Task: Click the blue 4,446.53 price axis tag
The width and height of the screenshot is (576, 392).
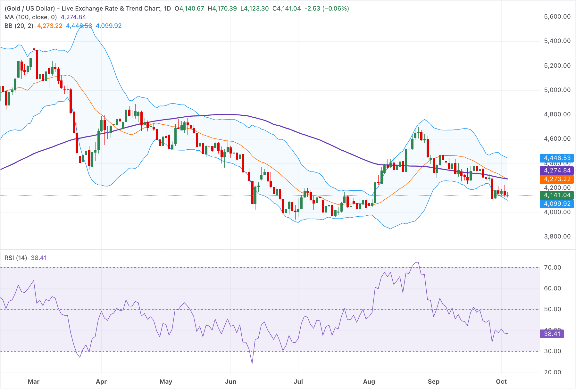Action: tap(557, 158)
